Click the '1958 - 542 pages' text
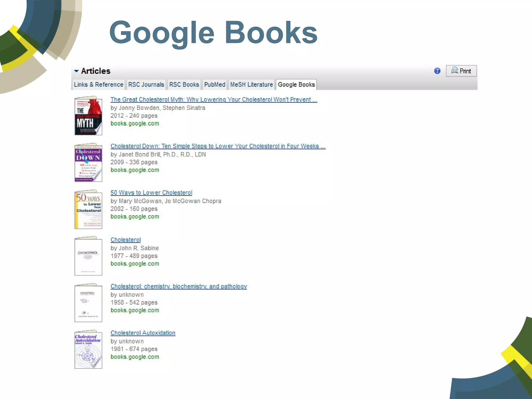This screenshot has height=399, width=532. coord(134,302)
